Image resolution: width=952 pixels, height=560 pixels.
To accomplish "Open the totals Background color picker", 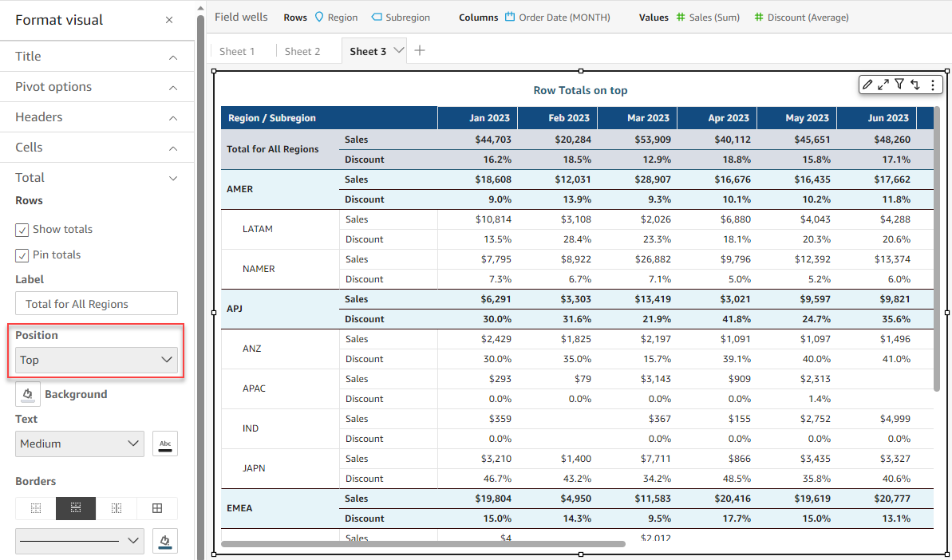I will [28, 394].
